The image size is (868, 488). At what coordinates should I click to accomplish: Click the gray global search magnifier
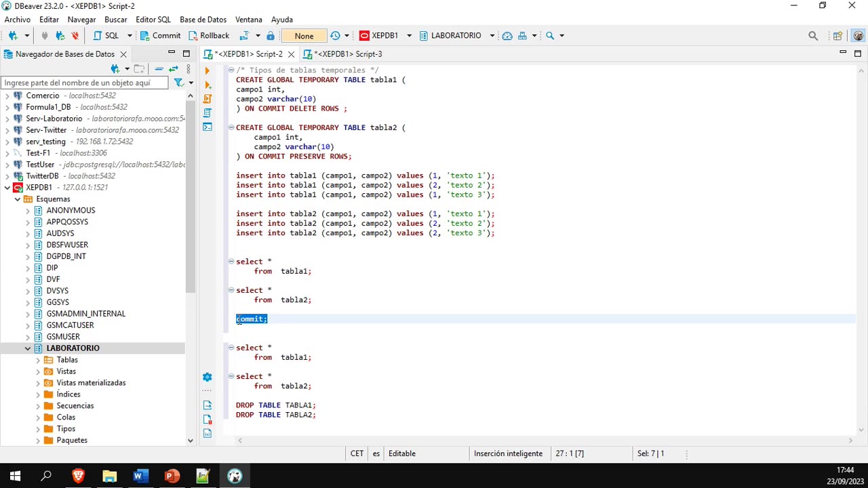pyautogui.click(x=813, y=36)
